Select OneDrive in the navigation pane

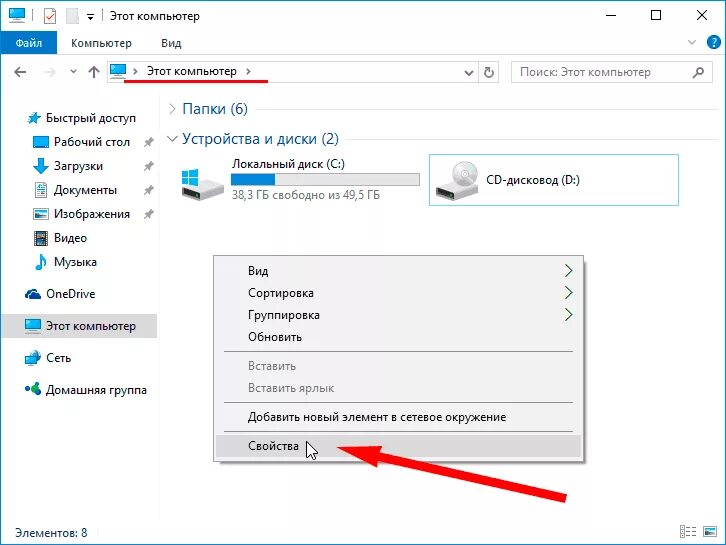[x=70, y=294]
